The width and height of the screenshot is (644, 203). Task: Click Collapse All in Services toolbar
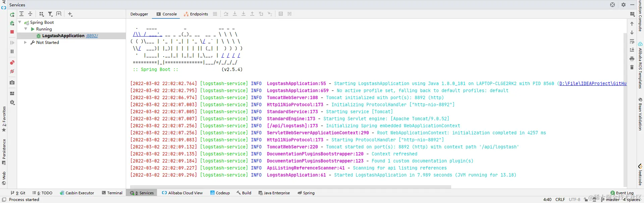[30, 14]
